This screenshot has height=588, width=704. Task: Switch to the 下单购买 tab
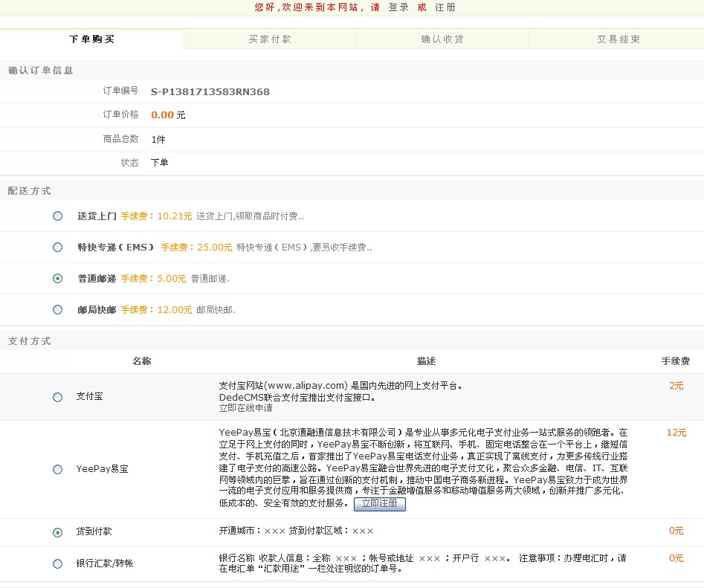tap(91, 39)
